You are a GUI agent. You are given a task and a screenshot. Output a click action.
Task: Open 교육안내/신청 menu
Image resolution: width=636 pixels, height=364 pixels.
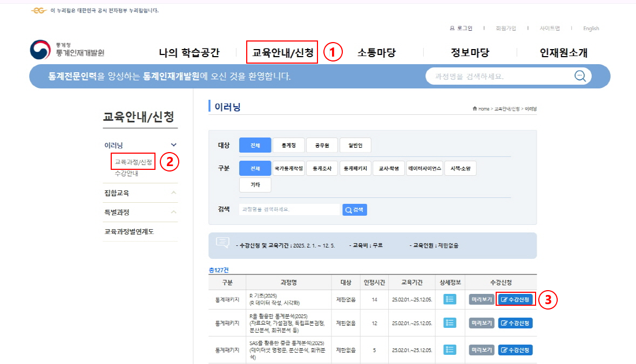click(283, 52)
